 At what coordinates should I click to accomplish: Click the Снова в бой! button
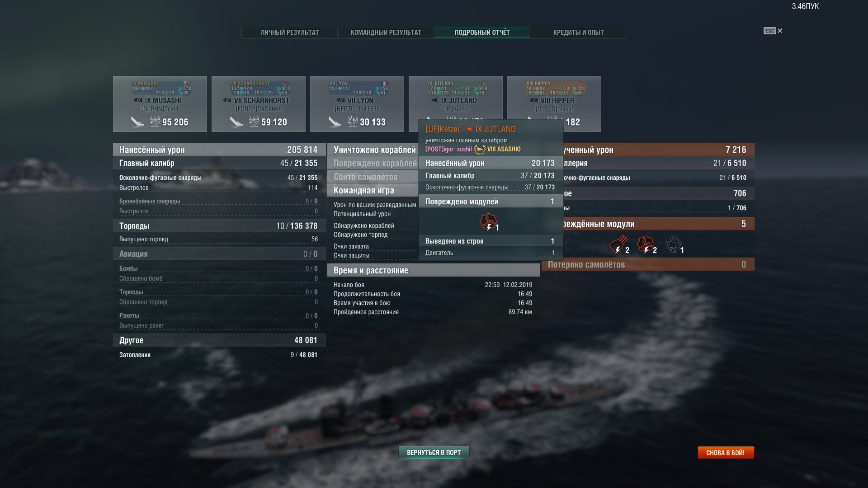point(726,452)
